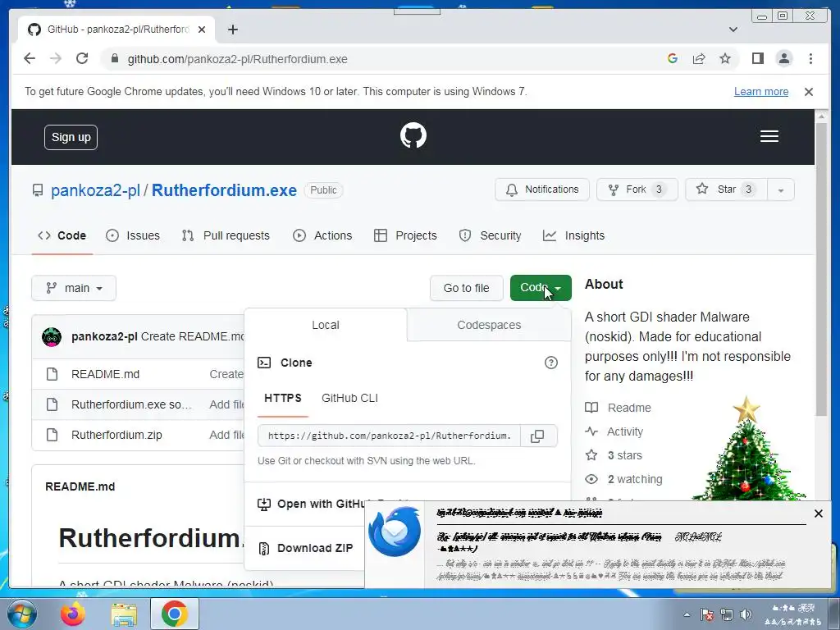Bookmark this page with the star icon

(x=725, y=58)
